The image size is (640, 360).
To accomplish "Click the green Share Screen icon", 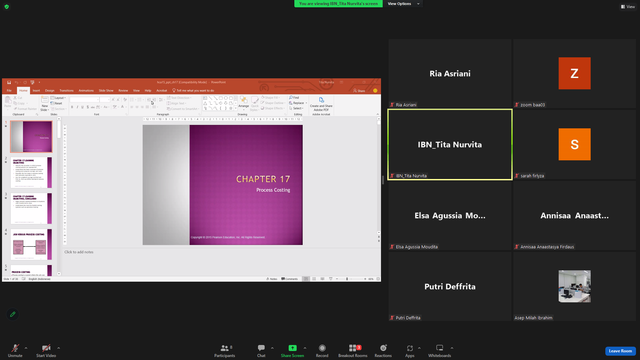I will point(292,348).
